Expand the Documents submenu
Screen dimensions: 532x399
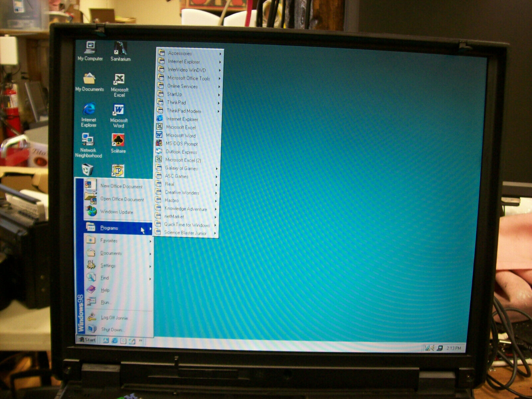tap(118, 253)
